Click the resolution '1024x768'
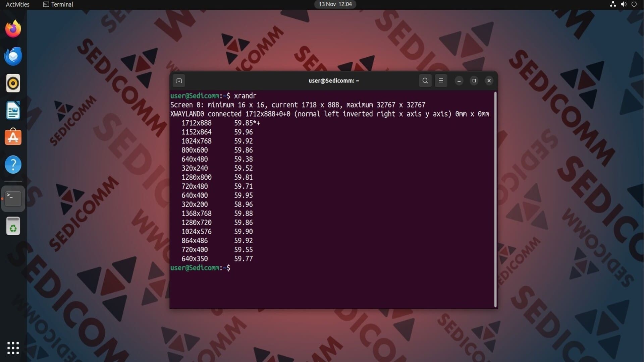The height and width of the screenshot is (362, 644). tap(197, 141)
